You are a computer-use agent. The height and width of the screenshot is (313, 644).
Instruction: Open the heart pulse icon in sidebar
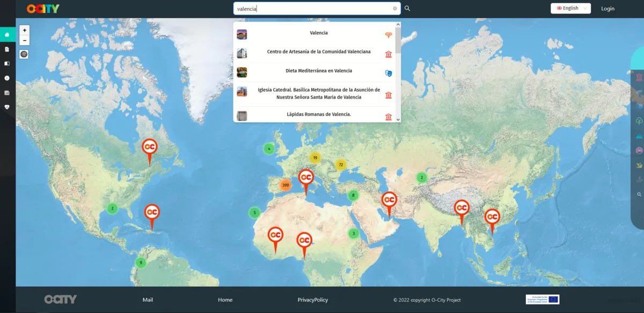click(7, 107)
